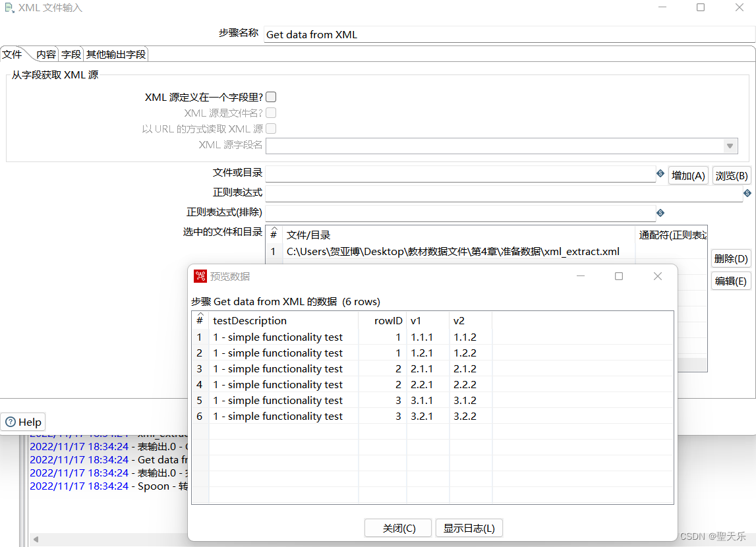Click the Kettle icon on 预览数据 dialog
This screenshot has height=547, width=756.
pos(200,275)
